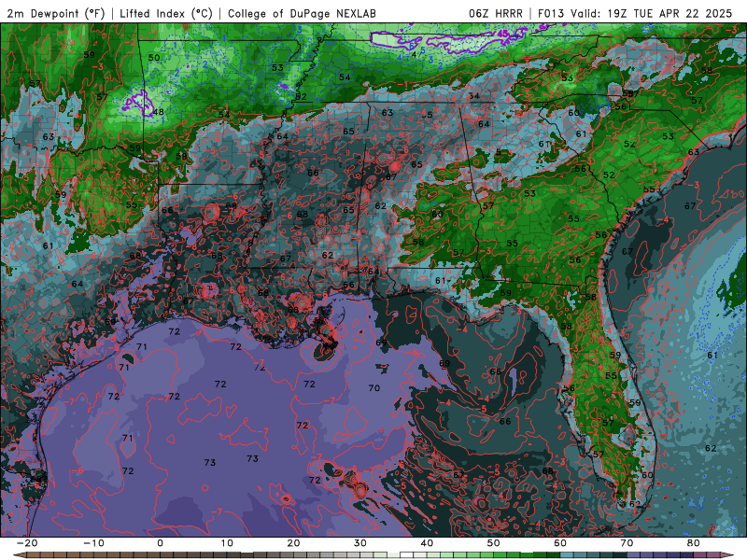
Task: Click the 30 colorbar scale label
Action: [360, 543]
